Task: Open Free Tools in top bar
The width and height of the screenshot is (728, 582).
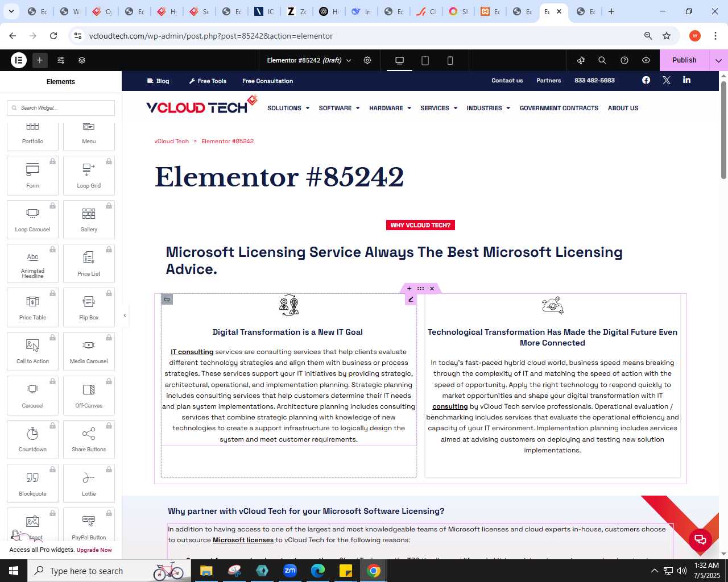Action: point(208,81)
